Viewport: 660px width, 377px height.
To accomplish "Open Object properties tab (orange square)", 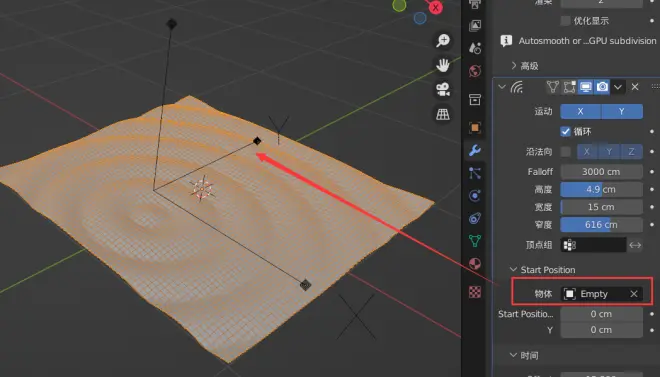I will pos(475,127).
